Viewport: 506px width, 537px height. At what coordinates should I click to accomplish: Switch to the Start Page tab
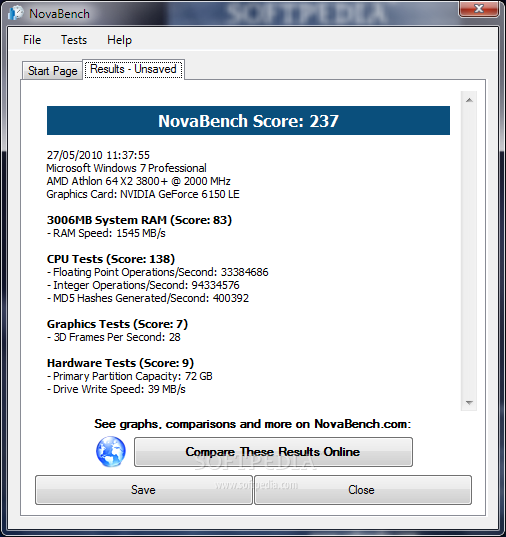(52, 71)
